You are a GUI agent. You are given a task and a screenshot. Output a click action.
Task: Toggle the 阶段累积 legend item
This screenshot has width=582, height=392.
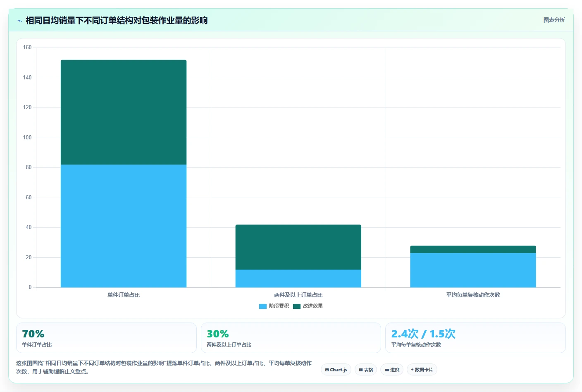pyautogui.click(x=274, y=306)
